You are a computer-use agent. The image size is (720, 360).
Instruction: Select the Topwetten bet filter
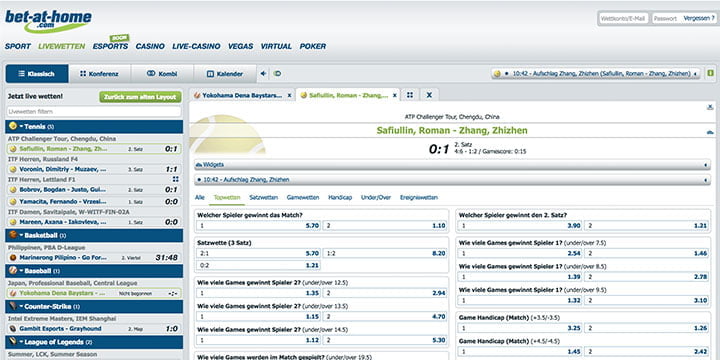[x=227, y=197]
